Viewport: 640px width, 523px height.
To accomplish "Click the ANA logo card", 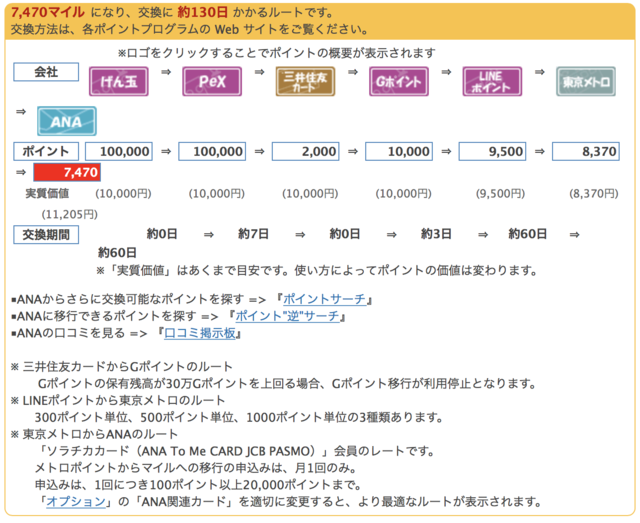I will (x=67, y=121).
